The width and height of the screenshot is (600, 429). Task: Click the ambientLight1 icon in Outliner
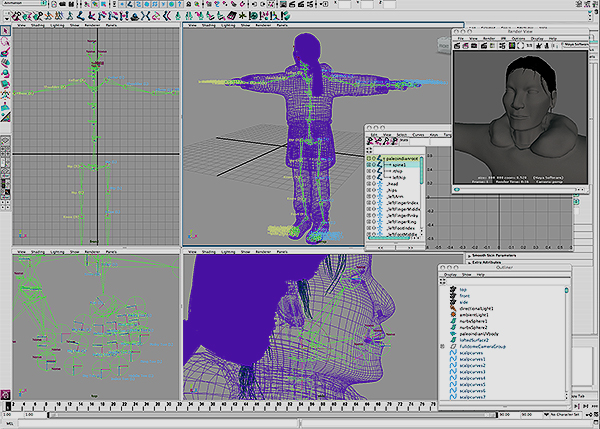tap(453, 315)
